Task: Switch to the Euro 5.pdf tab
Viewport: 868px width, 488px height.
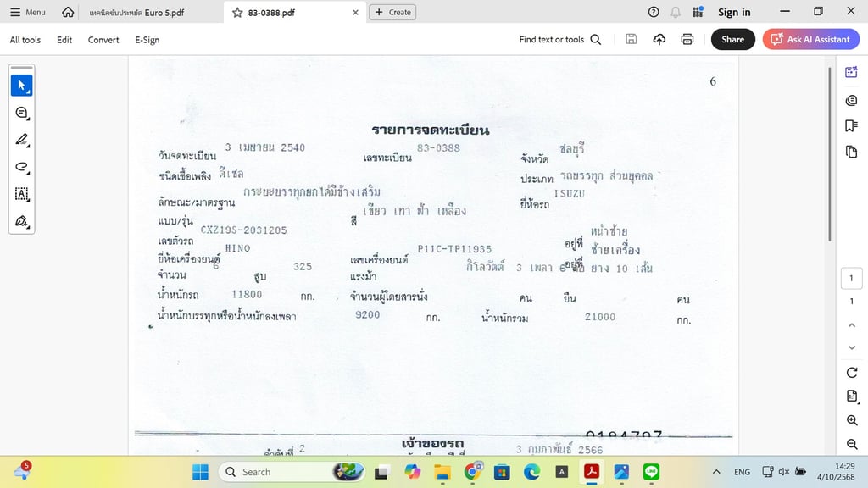Action: pos(136,13)
